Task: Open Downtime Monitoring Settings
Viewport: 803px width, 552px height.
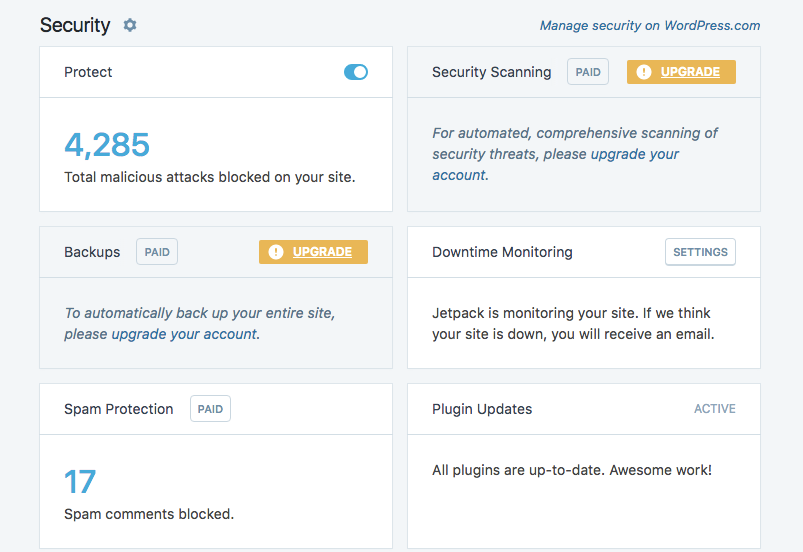Action: click(700, 252)
